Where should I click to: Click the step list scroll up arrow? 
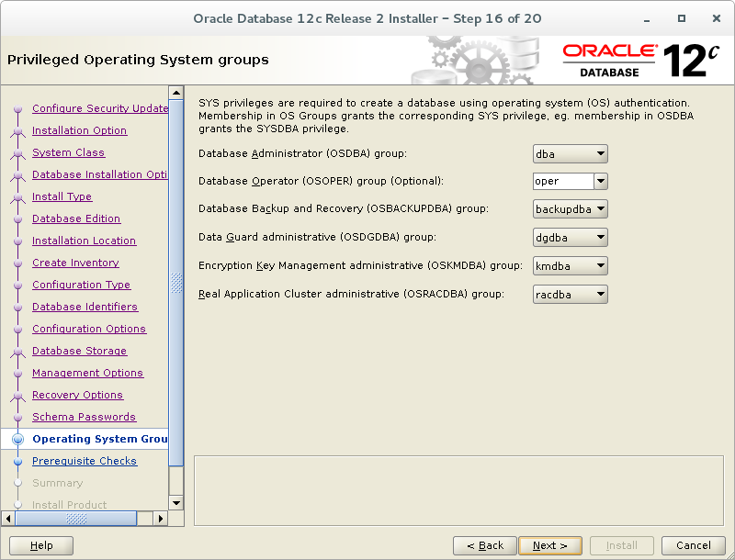tap(176, 93)
